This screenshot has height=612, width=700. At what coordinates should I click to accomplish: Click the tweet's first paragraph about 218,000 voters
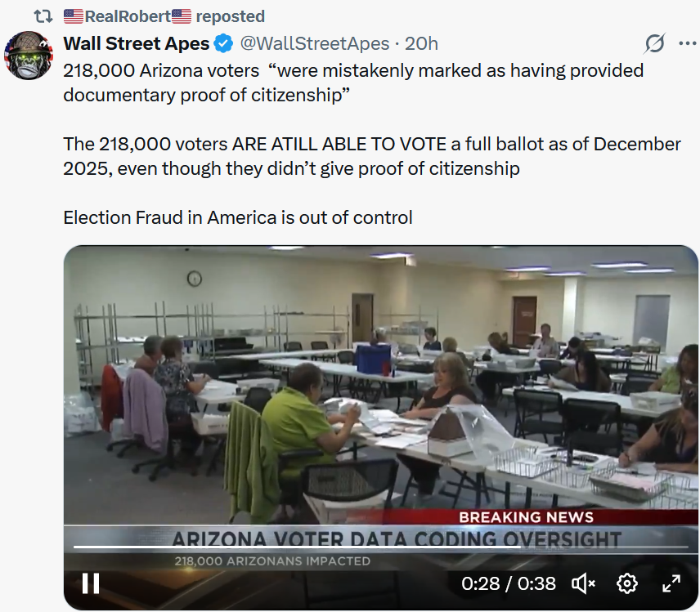coord(353,82)
